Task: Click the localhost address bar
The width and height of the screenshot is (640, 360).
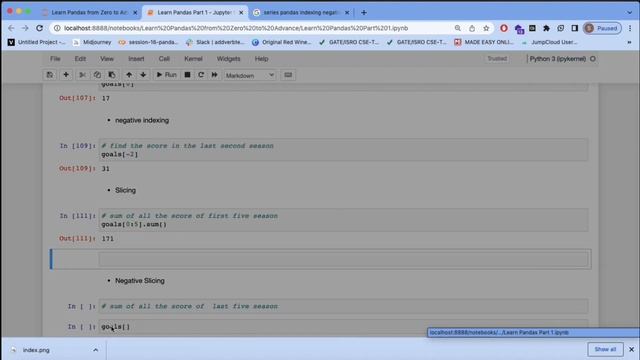Action: point(236,28)
